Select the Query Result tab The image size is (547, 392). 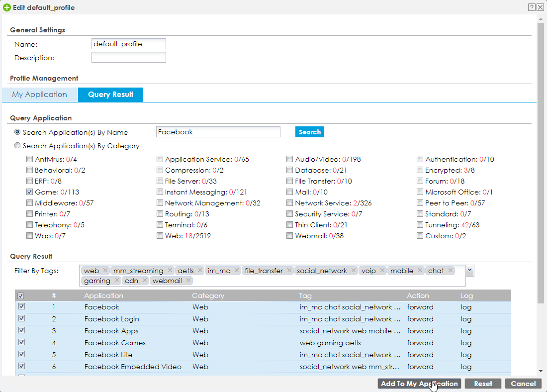pos(110,95)
